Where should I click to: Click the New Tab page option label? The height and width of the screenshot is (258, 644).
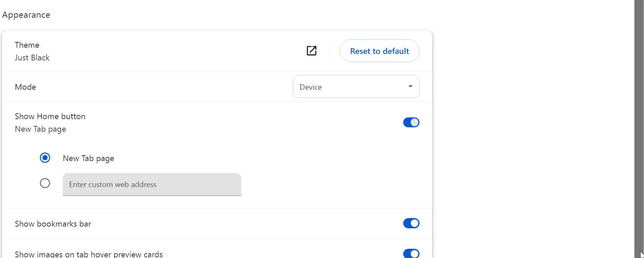pos(88,158)
